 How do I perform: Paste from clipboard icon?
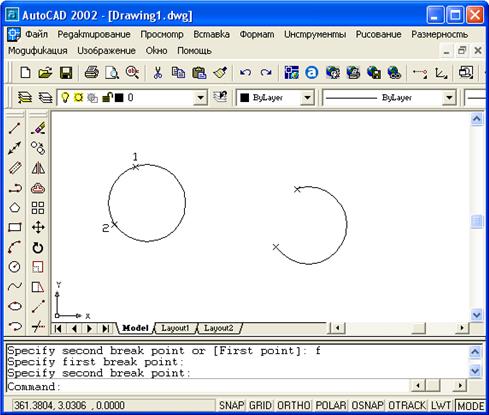[x=199, y=72]
